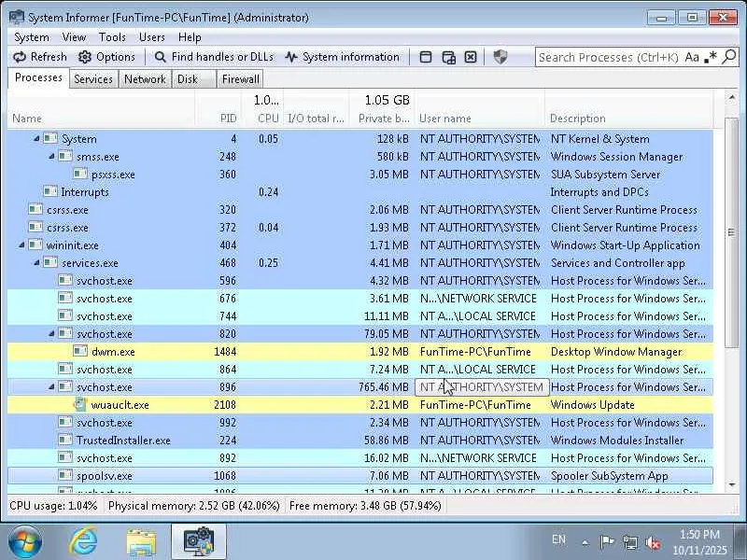Image resolution: width=747 pixels, height=560 pixels.
Task: Click 'Desktop Window Manager' description text
Action: [x=616, y=352]
